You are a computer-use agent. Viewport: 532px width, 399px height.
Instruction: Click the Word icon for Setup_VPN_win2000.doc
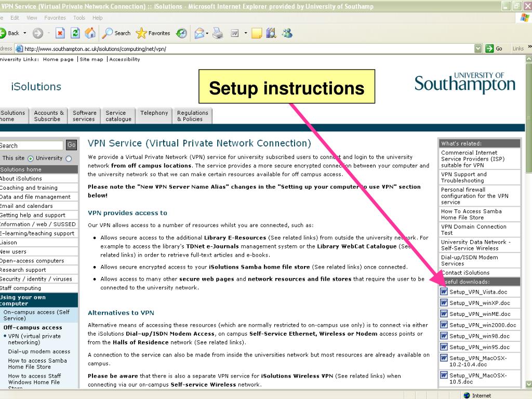[444, 325]
